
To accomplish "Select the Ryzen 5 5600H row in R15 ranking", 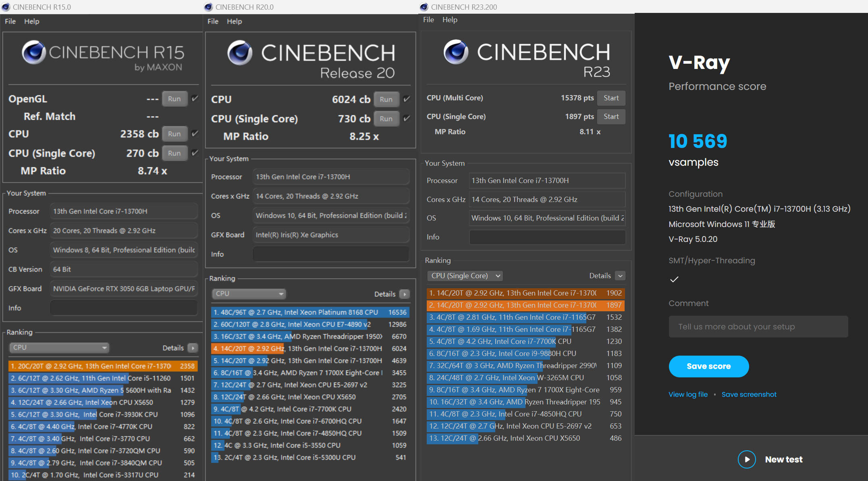I will [103, 390].
